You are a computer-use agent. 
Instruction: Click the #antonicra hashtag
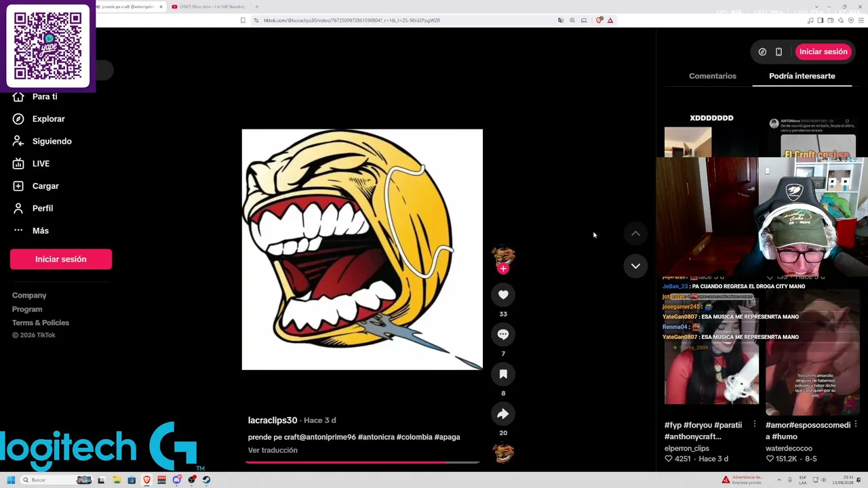click(376, 437)
